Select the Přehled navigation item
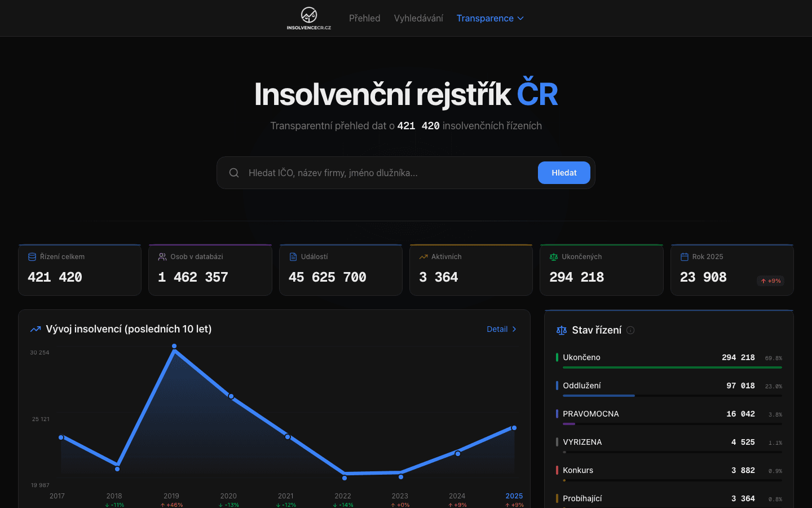The image size is (812, 508). (364, 18)
